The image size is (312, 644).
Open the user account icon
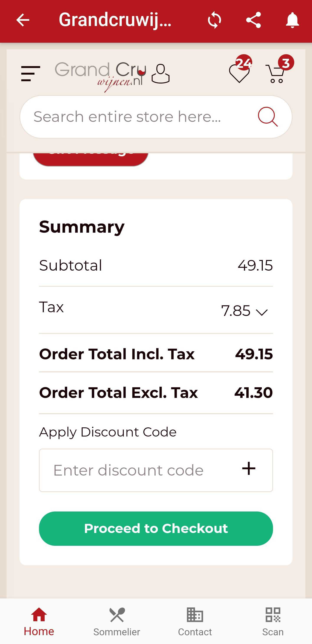(161, 74)
